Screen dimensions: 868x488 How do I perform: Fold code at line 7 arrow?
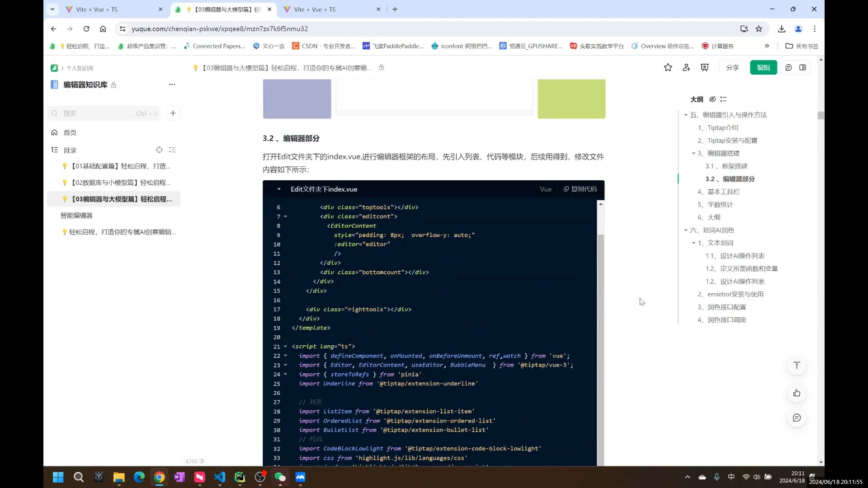pos(285,217)
